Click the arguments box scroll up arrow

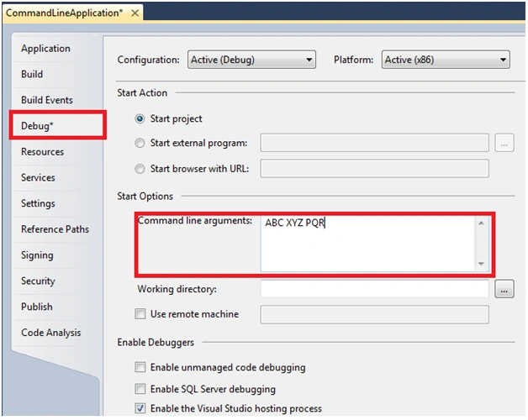coord(481,223)
